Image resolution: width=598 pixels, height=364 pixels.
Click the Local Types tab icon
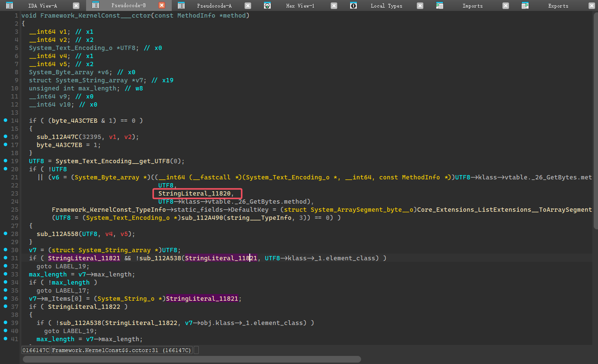tap(353, 6)
